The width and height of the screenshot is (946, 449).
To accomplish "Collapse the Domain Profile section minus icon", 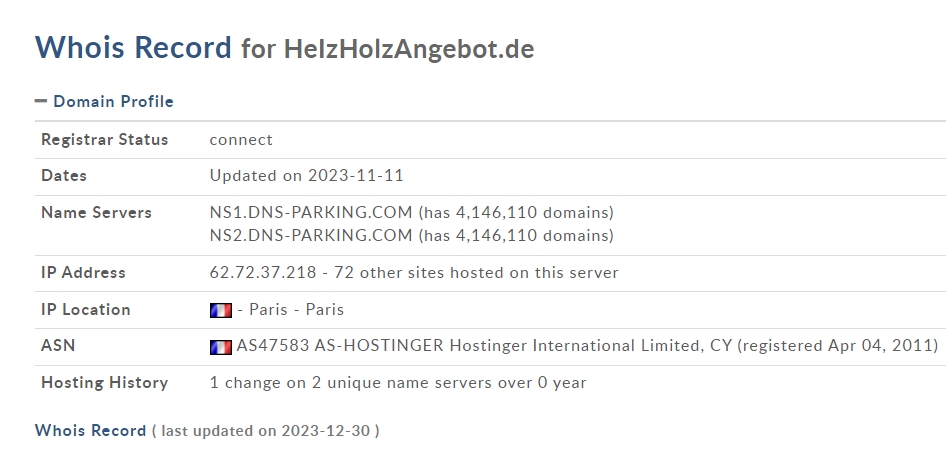I will pyautogui.click(x=41, y=101).
